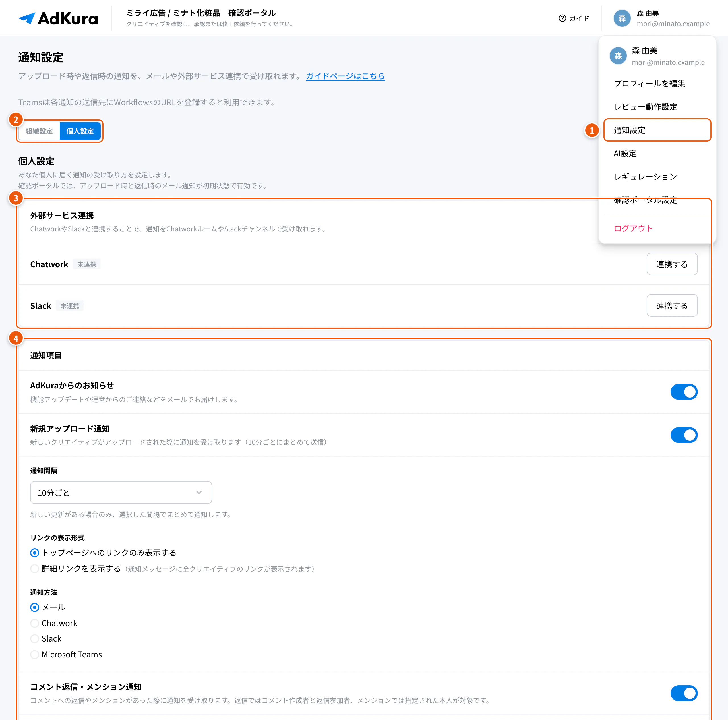Select トップページへのリンクのみ表示する radio

click(x=35, y=553)
